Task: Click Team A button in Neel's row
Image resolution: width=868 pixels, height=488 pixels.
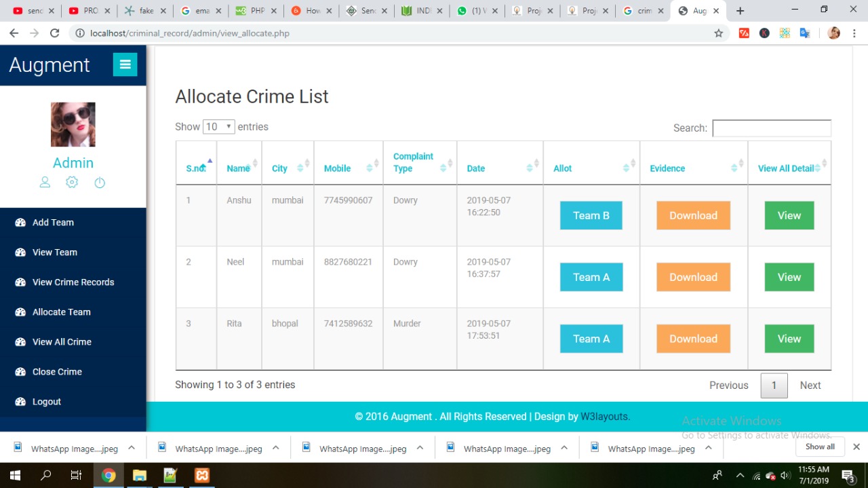Action: (591, 277)
